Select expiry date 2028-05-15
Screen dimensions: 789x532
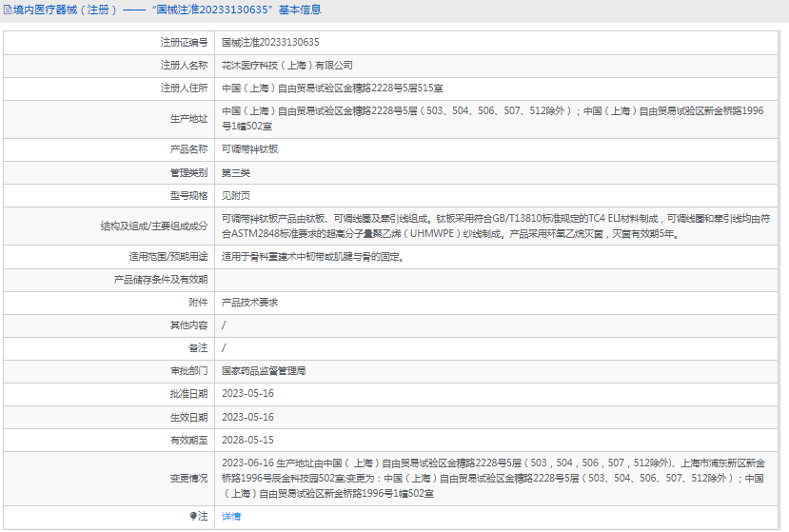coord(247,441)
